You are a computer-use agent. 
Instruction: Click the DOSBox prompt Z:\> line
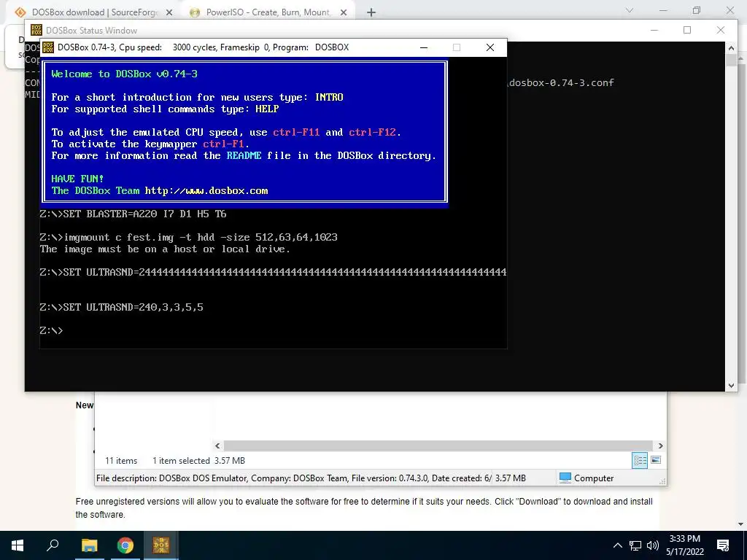52,330
